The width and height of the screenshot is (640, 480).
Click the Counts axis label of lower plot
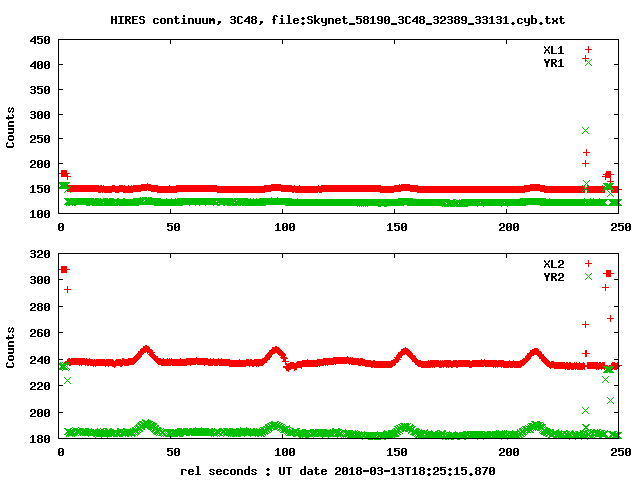(x=10, y=347)
